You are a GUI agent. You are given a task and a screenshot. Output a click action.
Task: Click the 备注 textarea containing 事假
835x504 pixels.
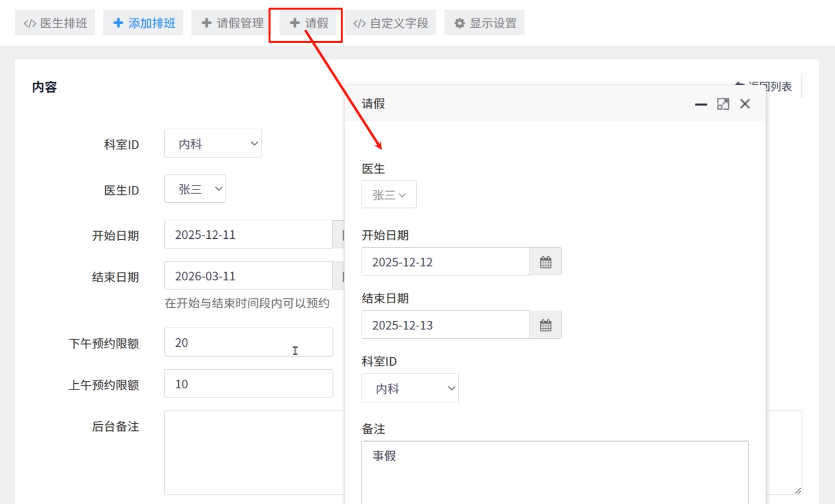(554, 472)
